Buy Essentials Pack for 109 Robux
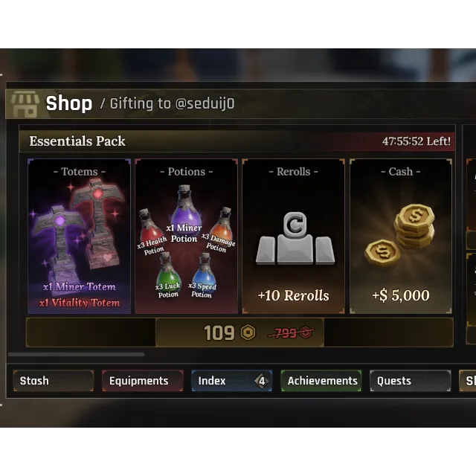Screen dimensions: 476x476 point(239,332)
